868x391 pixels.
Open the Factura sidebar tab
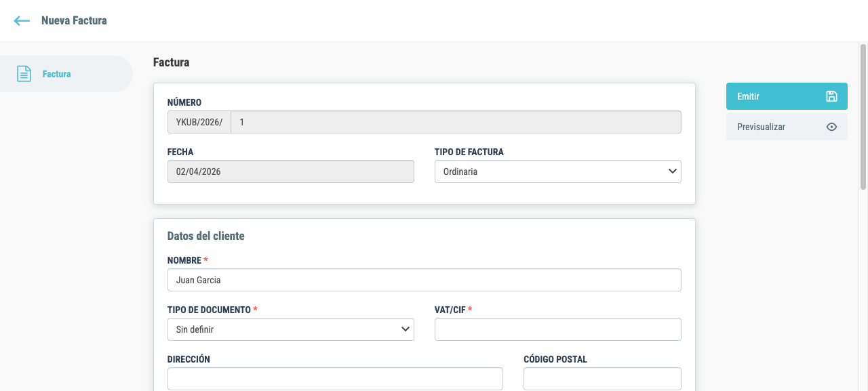66,74
